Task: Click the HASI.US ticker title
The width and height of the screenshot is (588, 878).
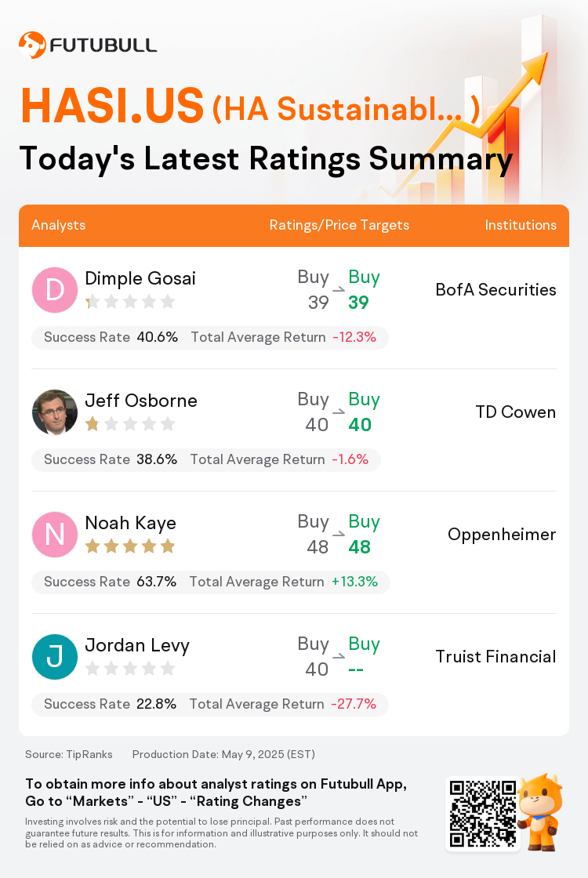Action: click(113, 106)
